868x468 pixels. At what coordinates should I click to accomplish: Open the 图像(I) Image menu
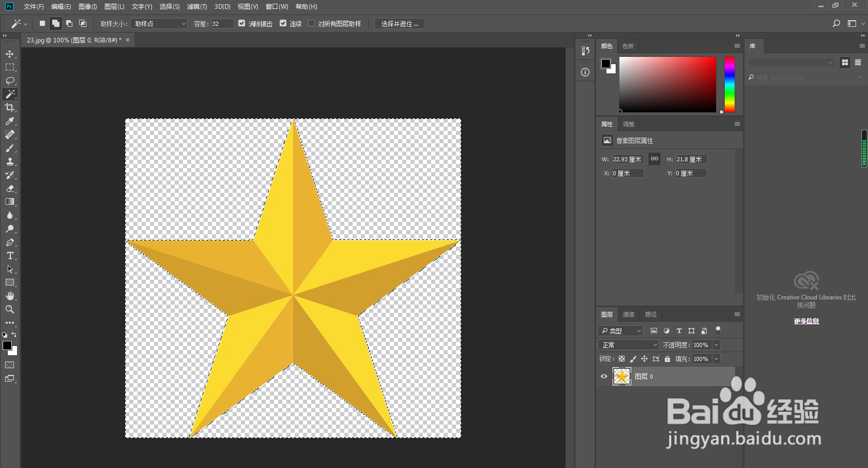coord(88,7)
